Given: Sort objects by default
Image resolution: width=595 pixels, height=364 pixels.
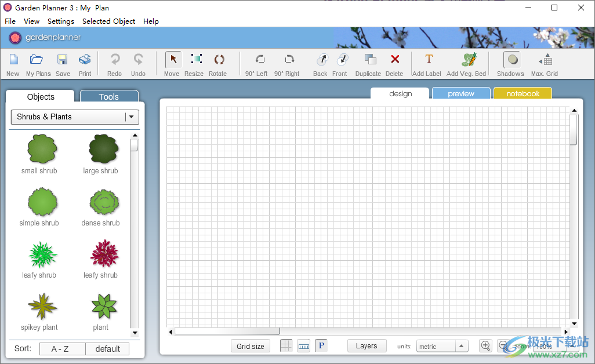Looking at the screenshot, I should coord(107,349).
